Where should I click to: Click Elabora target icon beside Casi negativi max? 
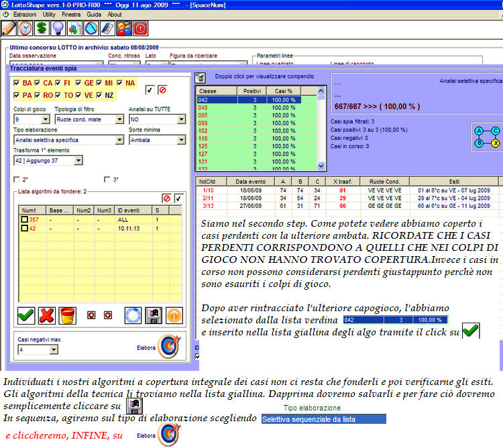point(170,346)
